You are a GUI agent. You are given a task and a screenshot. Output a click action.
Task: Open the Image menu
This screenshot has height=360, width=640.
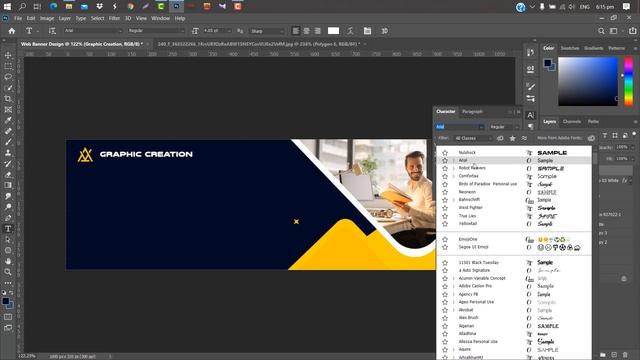(47, 18)
